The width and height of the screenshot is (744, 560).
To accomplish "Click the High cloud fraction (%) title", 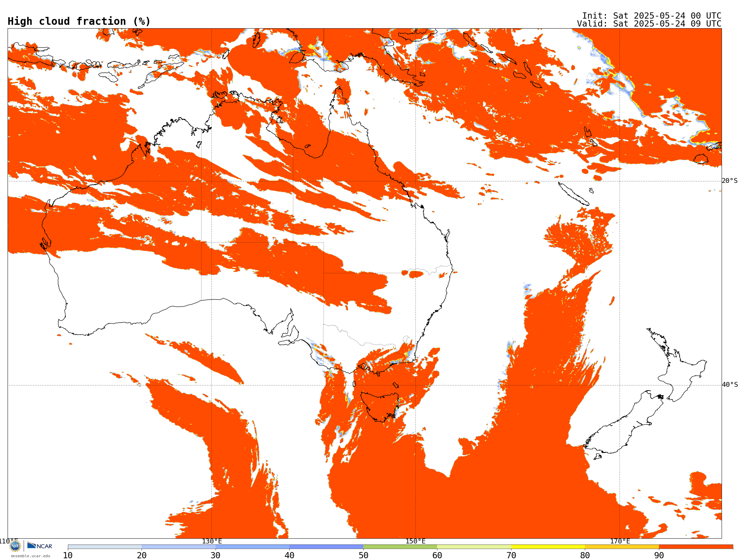I will (79, 21).
